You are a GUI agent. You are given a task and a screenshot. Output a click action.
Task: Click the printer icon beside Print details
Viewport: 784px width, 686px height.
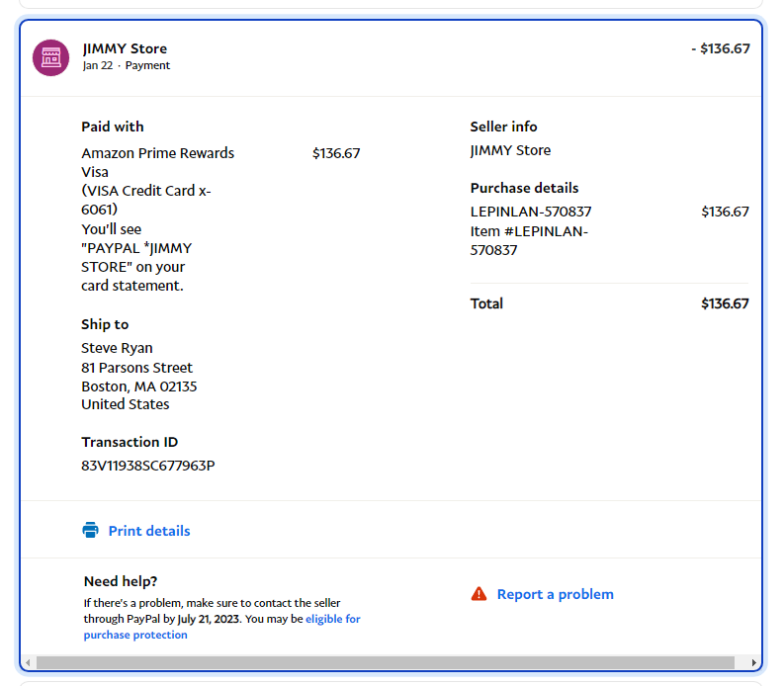tap(91, 530)
